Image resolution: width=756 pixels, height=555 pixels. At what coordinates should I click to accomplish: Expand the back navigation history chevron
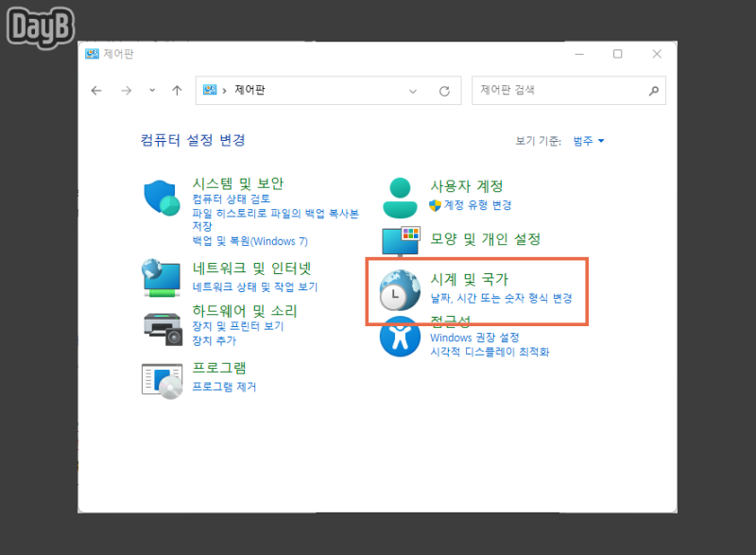(150, 91)
